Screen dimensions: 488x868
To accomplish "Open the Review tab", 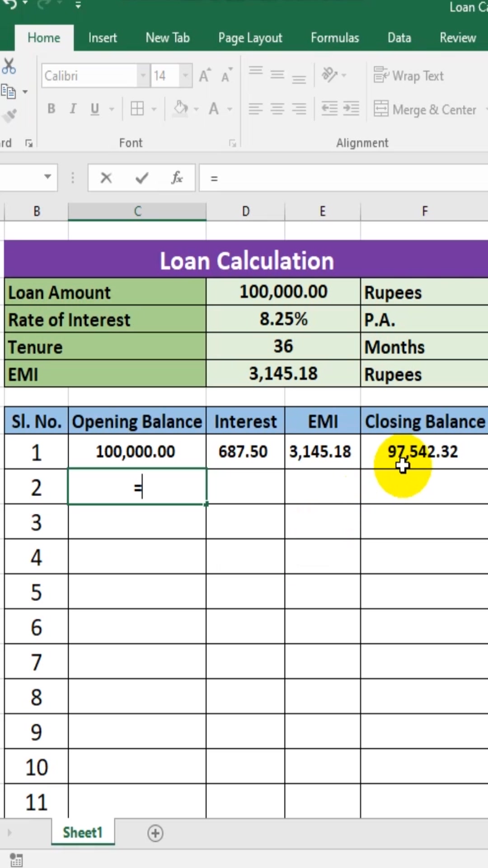I will (458, 38).
